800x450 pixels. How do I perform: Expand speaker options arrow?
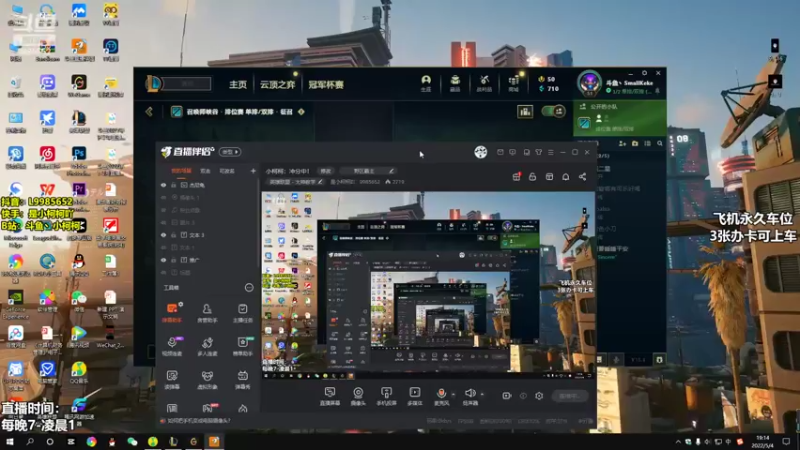pyautogui.click(x=482, y=394)
